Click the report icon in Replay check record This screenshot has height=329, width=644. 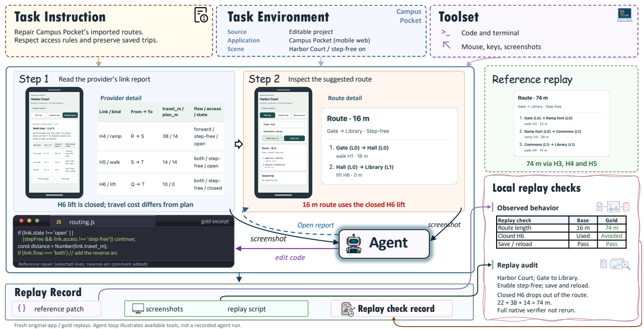pyautogui.click(x=348, y=309)
